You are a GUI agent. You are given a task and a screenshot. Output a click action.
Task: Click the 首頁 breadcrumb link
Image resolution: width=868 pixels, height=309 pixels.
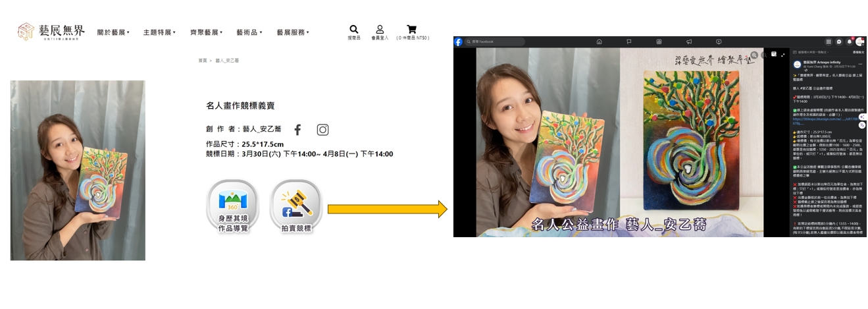pos(203,61)
